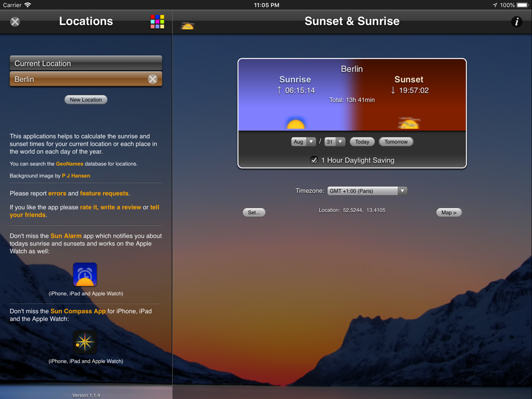Open the P J Hansen link
The height and width of the screenshot is (399, 532).
[76, 176]
